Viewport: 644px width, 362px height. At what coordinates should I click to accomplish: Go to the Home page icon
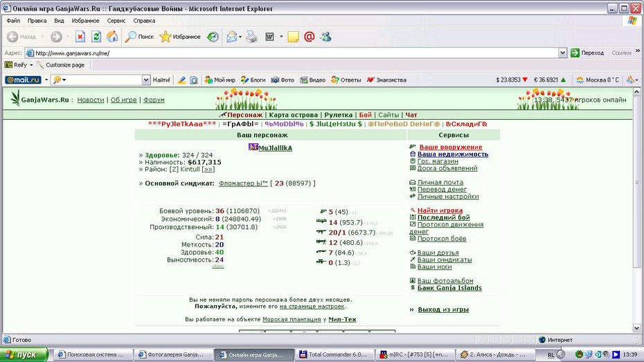[x=112, y=37]
